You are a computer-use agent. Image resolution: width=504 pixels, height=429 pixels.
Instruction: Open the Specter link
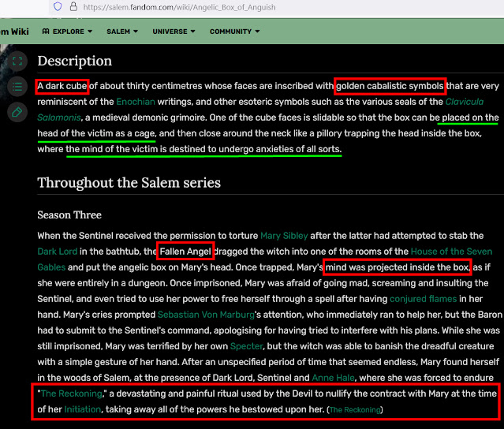pyautogui.click(x=247, y=346)
